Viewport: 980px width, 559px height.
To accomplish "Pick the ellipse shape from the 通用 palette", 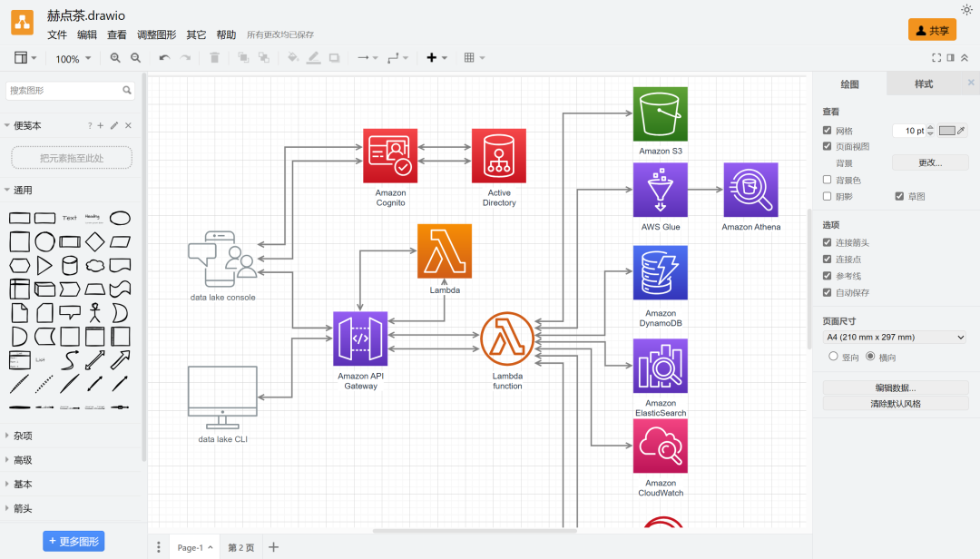I will click(x=120, y=218).
